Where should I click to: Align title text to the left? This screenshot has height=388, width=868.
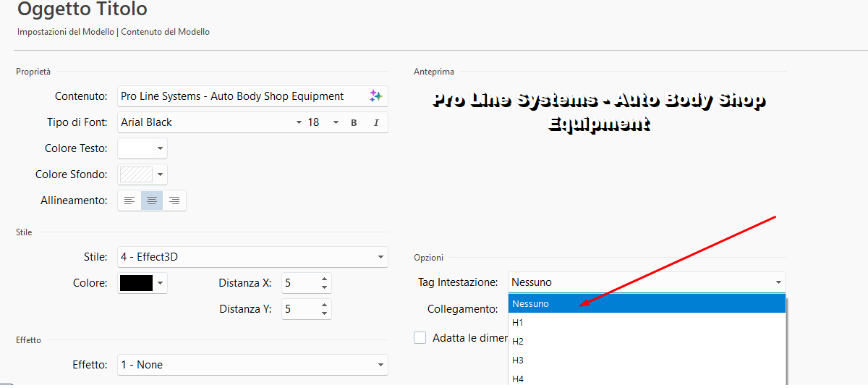coord(129,201)
